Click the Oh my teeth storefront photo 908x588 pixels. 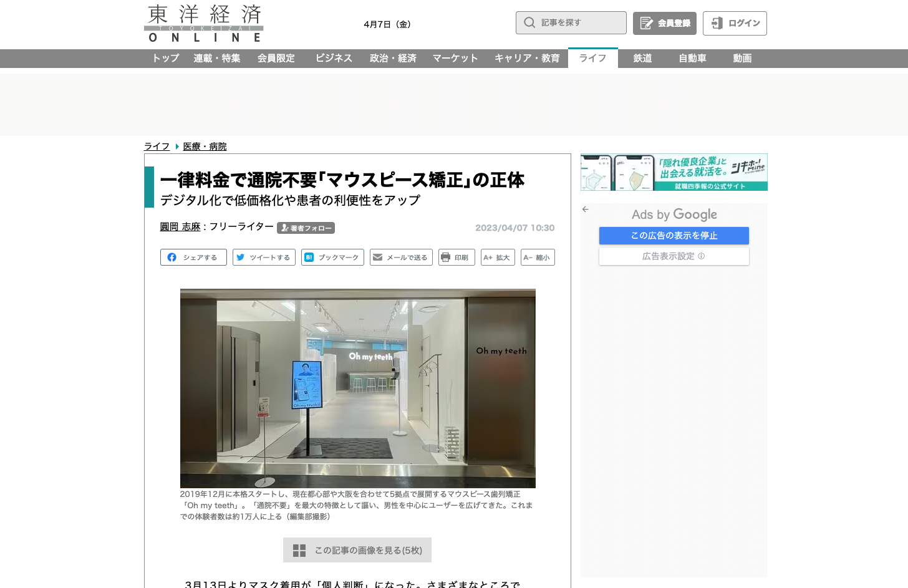coord(358,388)
